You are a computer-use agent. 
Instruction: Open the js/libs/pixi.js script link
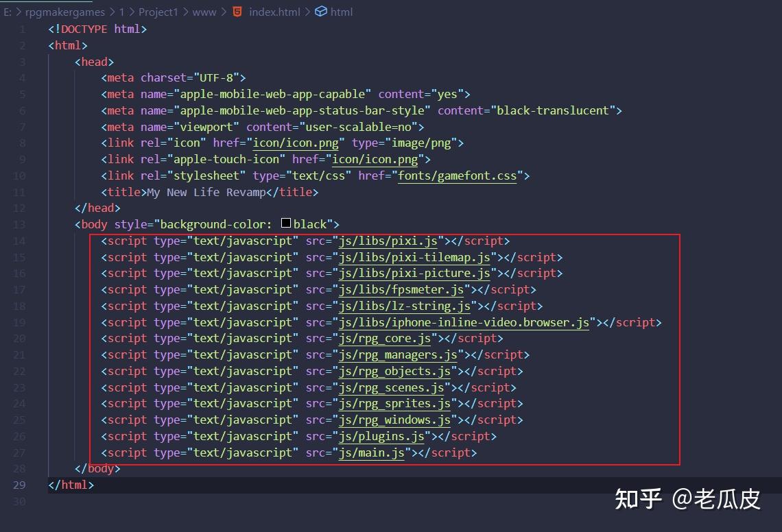pos(388,241)
